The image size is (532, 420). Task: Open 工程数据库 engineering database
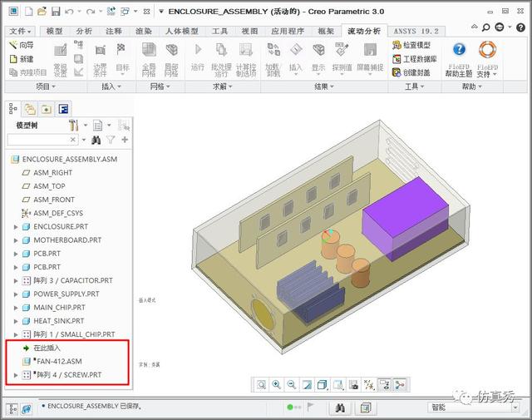point(414,59)
